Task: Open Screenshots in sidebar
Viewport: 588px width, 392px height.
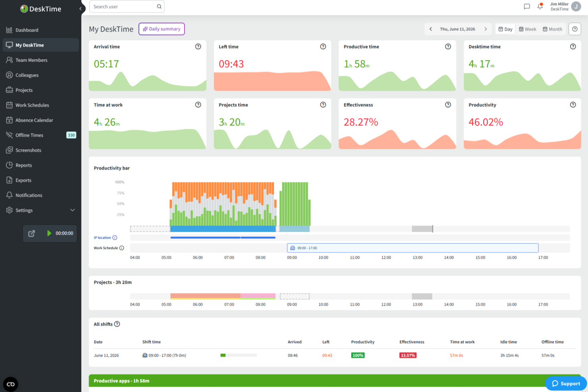Action: click(41, 150)
